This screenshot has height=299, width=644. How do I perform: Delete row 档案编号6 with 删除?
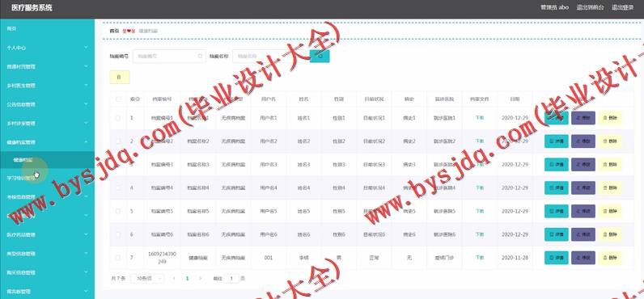610,234
